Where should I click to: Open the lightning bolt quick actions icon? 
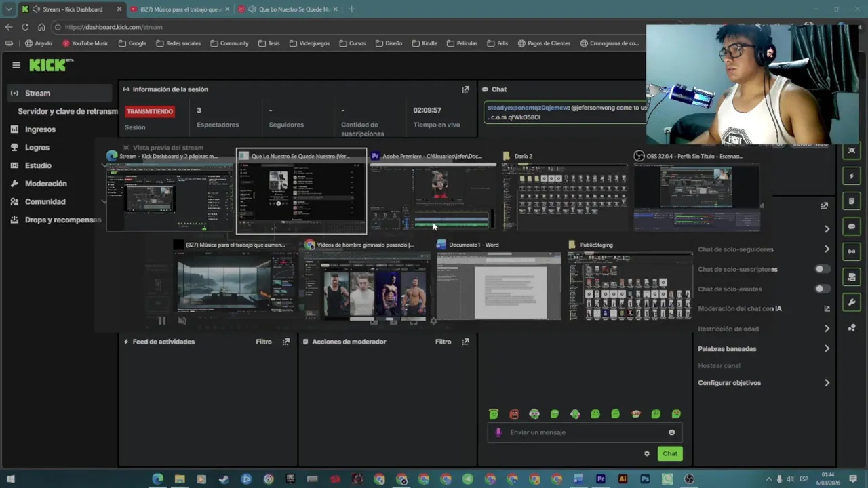click(x=852, y=176)
